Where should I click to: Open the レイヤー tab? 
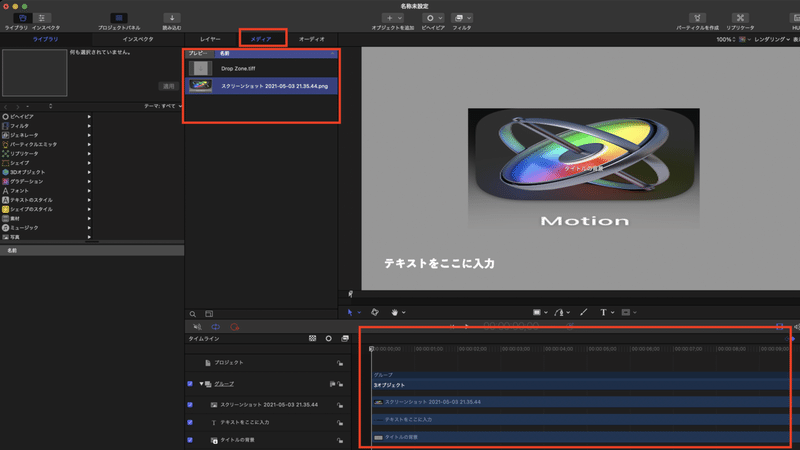pos(210,39)
